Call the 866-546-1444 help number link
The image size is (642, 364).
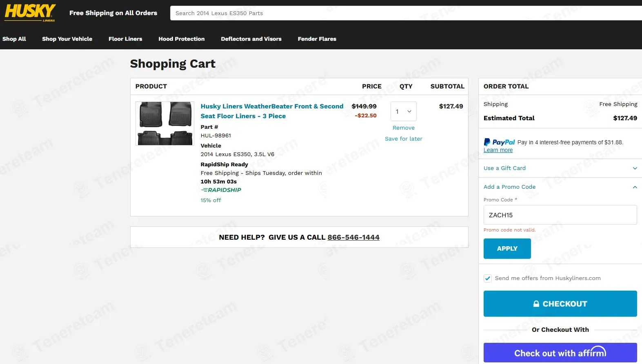click(x=353, y=237)
